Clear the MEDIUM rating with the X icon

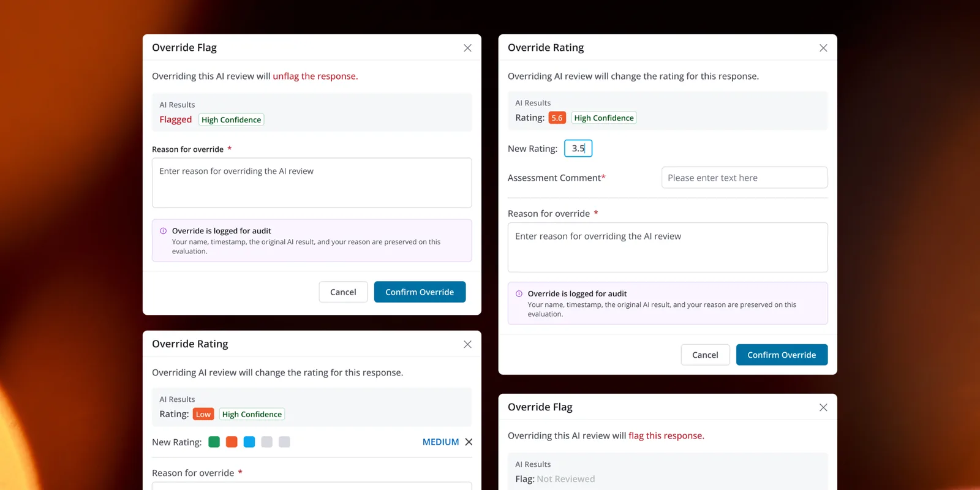pos(469,442)
